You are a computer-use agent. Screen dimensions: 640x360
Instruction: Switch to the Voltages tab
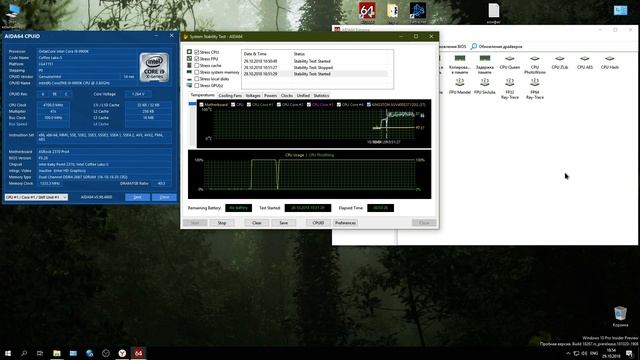pyautogui.click(x=253, y=96)
